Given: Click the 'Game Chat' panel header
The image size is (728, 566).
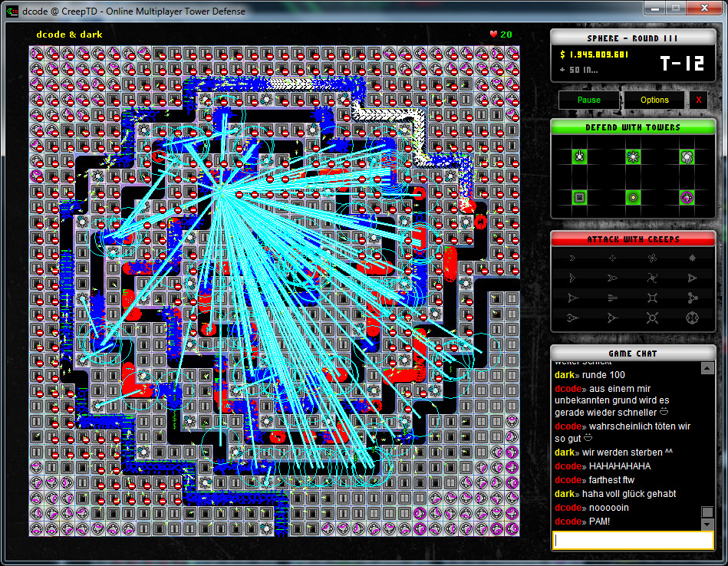Looking at the screenshot, I should pyautogui.click(x=632, y=354).
